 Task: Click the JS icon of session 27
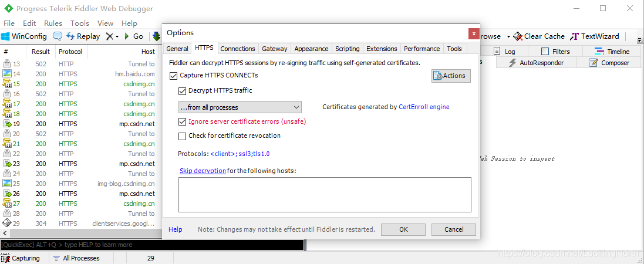tap(6, 203)
